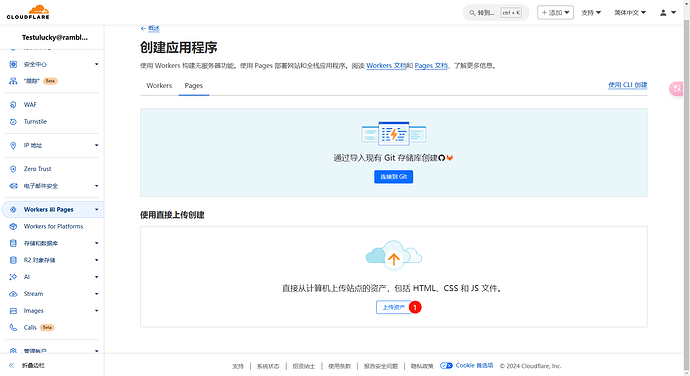This screenshot has height=376, width=690.
Task: Click the cloud upload illustration
Action: [394, 254]
